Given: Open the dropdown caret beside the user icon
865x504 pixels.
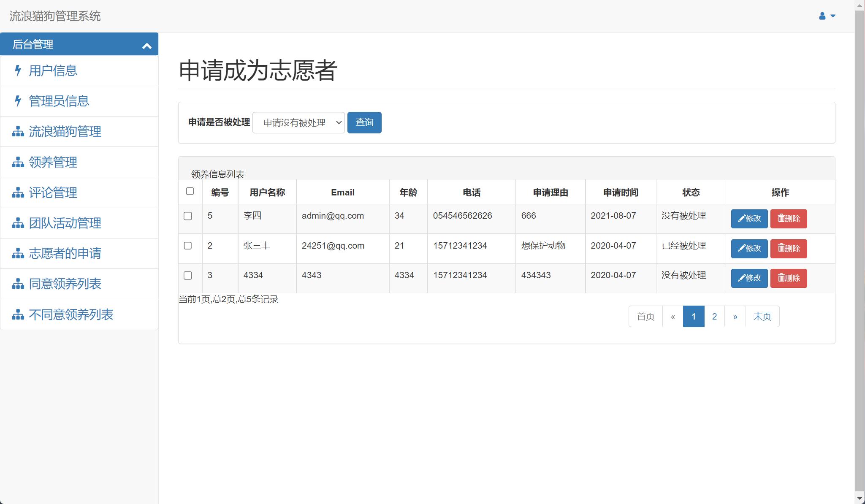Looking at the screenshot, I should 832,16.
